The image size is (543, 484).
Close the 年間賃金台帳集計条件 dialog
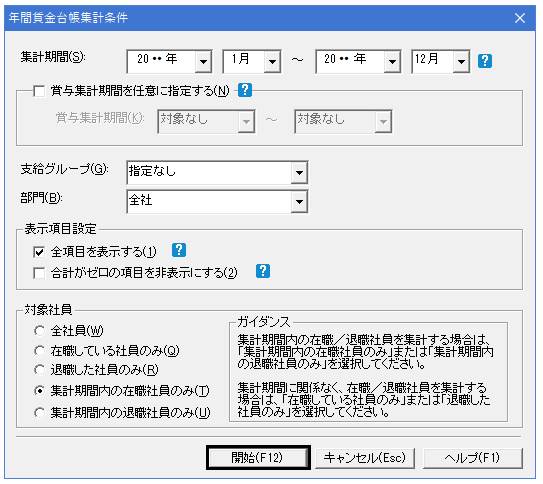tap(520, 18)
